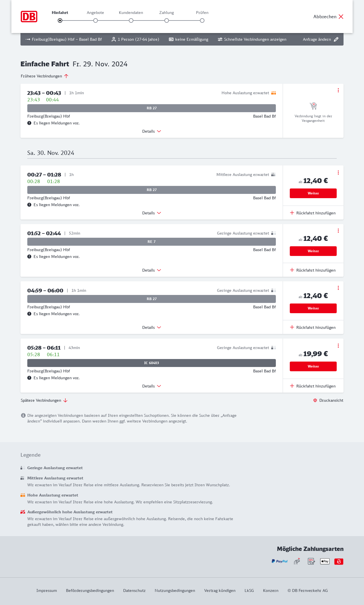Screen dimensions: 364x605
Task: Click the printer icon for Druckansicht
Action: pyautogui.click(x=315, y=400)
